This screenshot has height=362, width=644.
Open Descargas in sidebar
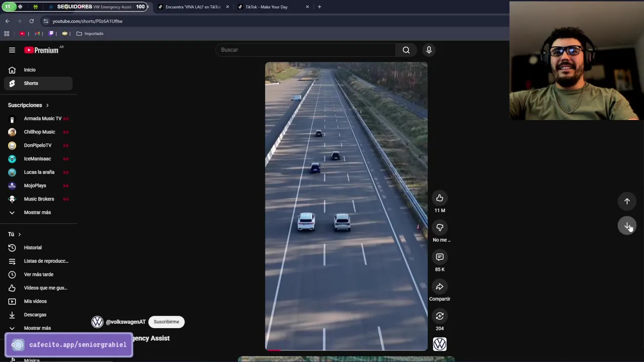38,315
